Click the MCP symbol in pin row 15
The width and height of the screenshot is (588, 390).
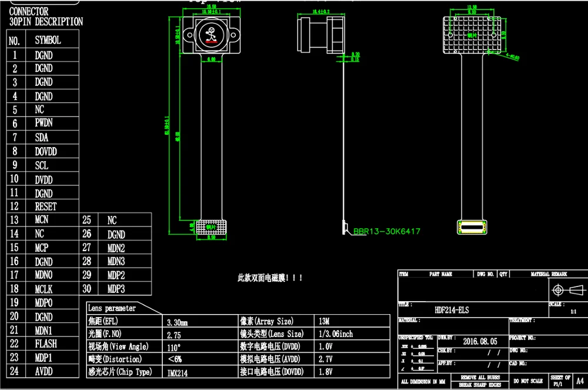click(42, 248)
